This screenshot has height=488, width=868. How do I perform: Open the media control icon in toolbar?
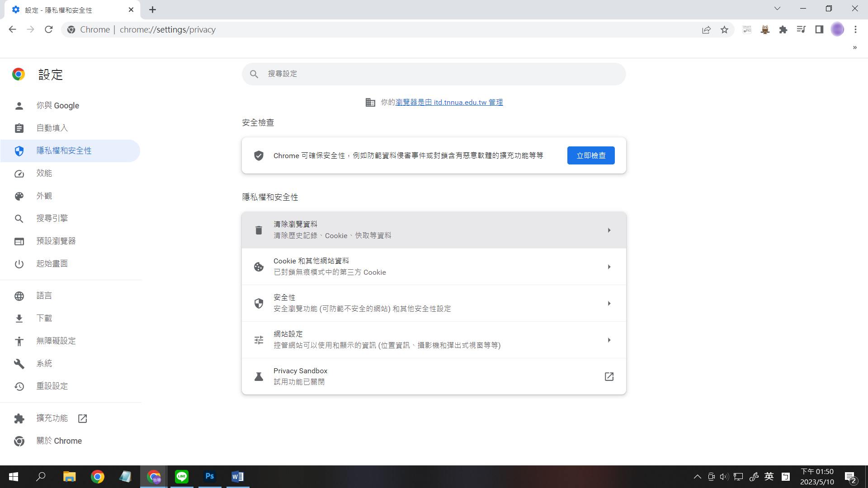[x=801, y=30]
